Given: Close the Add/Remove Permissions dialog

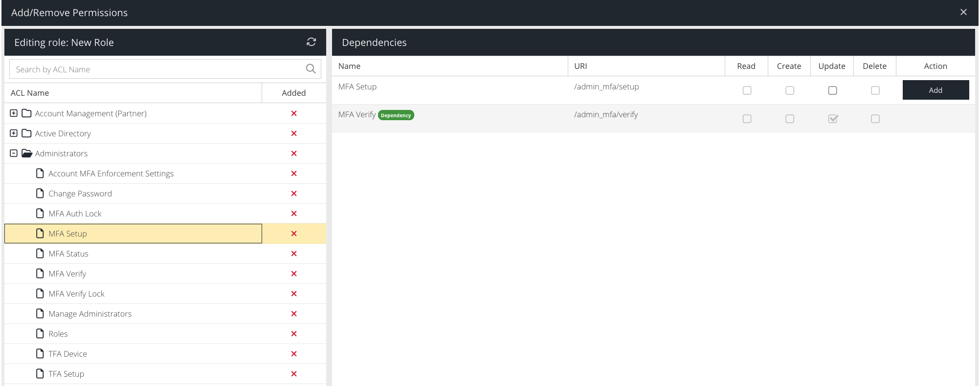Looking at the screenshot, I should click(963, 12).
